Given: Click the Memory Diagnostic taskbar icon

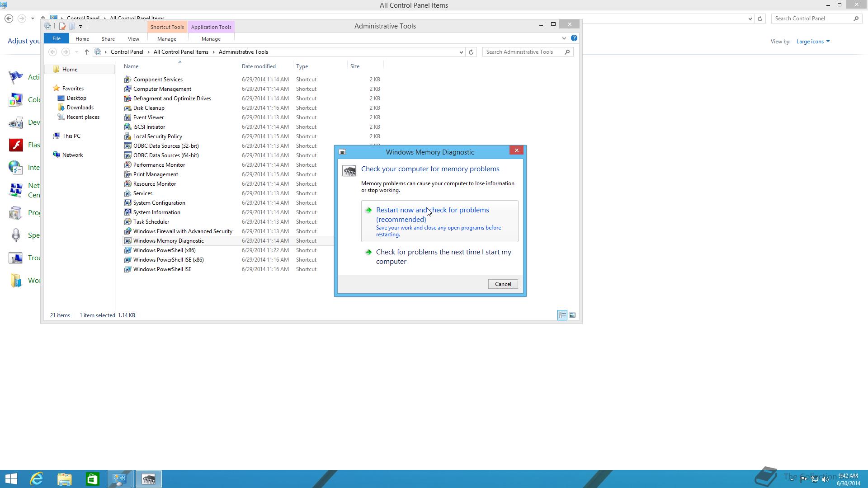Looking at the screenshot, I should [x=148, y=479].
